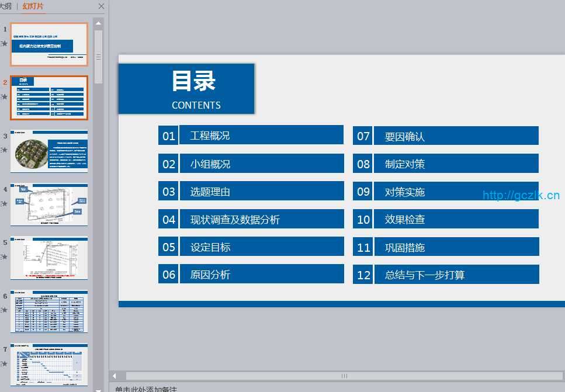Click the http://gczlk.cn link

pos(521,196)
